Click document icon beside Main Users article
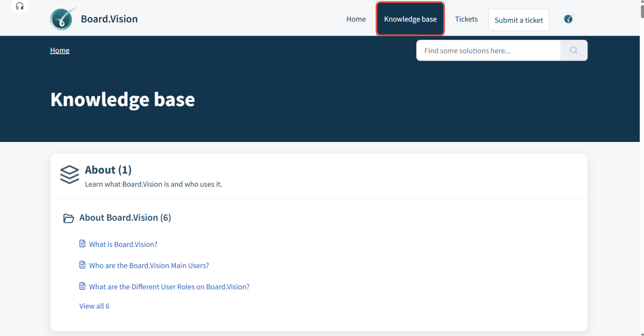Screen dimensions: 644x336 click(82, 265)
